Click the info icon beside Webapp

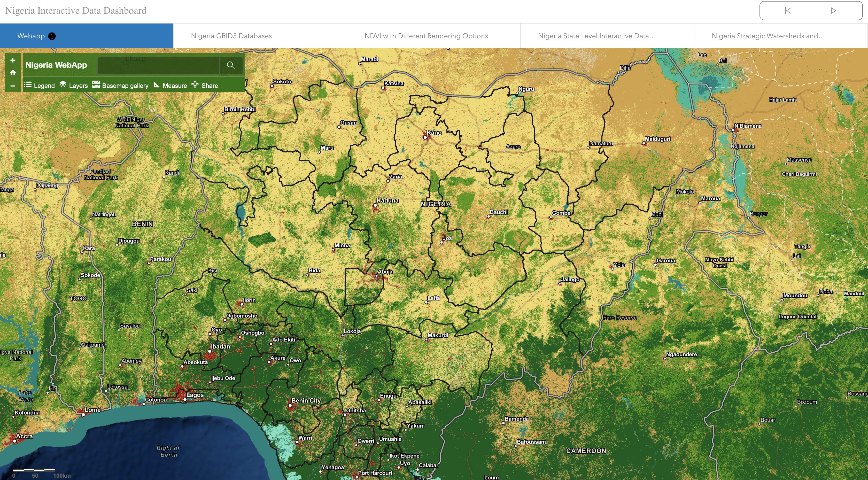click(x=52, y=36)
